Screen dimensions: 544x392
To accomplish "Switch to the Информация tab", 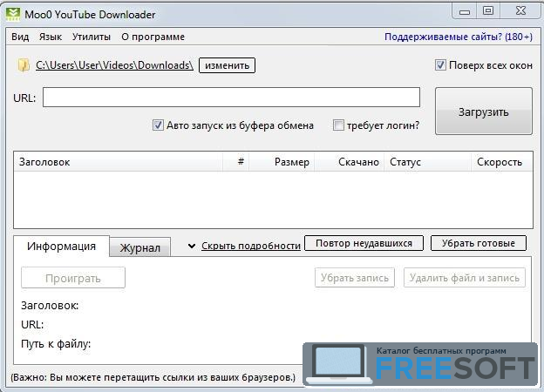I will 61,246.
